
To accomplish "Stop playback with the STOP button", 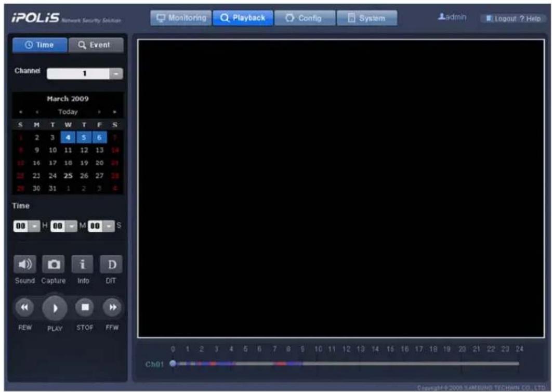I will 85,307.
